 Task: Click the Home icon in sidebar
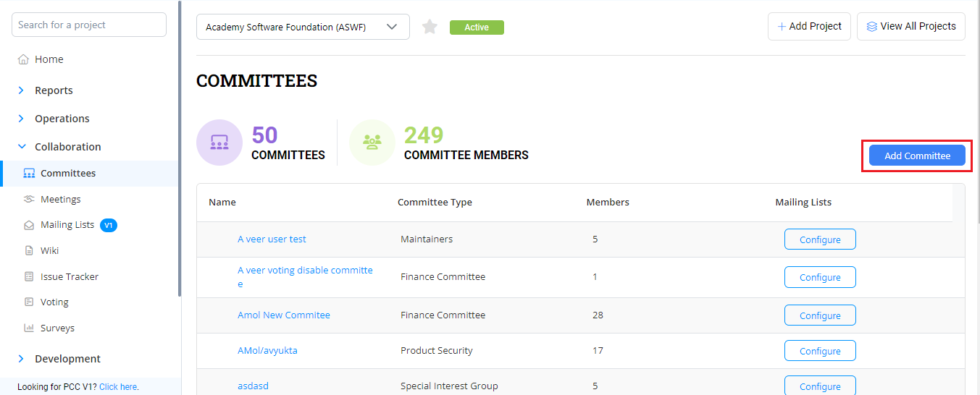(23, 60)
